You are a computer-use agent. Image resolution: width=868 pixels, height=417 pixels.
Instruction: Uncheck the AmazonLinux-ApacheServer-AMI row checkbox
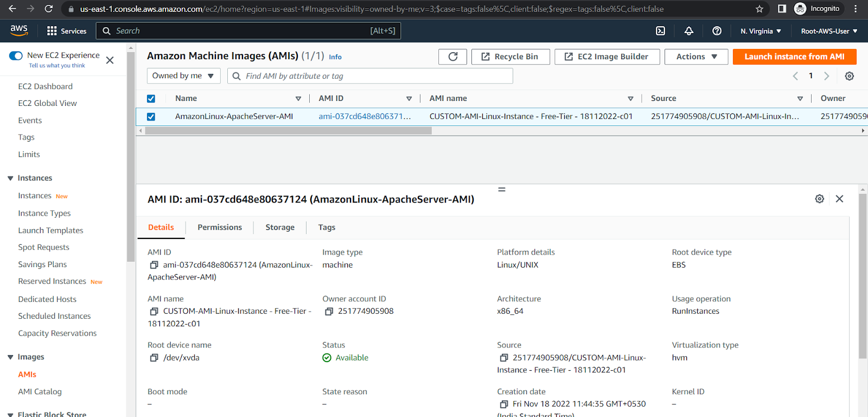[151, 116]
